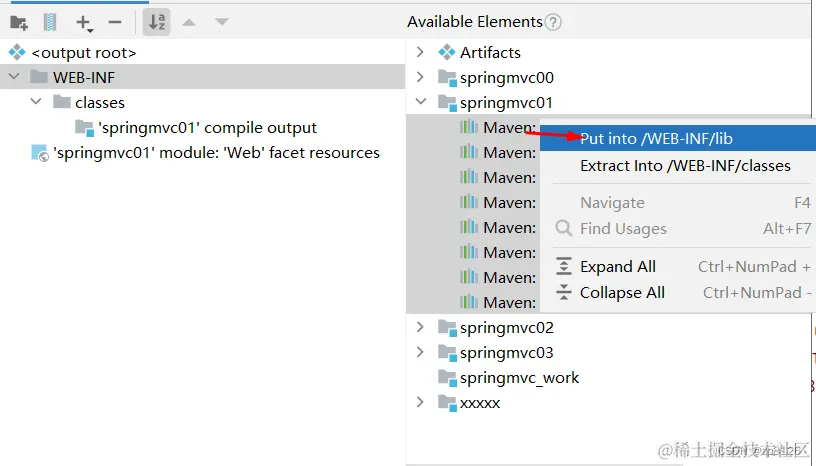Screen dimensions: 816x466
Task: Select the springmvc_work module
Action: tap(519, 378)
